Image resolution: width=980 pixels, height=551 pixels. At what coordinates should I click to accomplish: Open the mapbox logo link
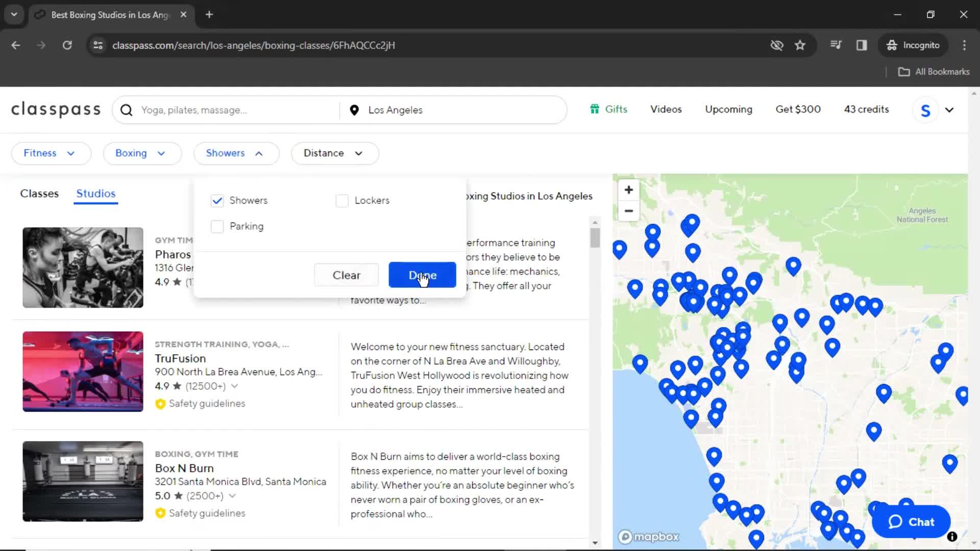pos(649,537)
